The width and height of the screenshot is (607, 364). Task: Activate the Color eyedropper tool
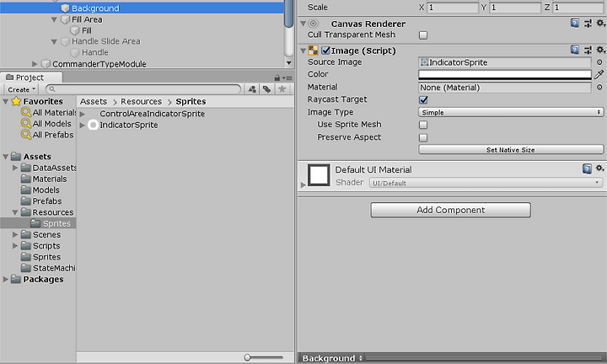click(599, 74)
